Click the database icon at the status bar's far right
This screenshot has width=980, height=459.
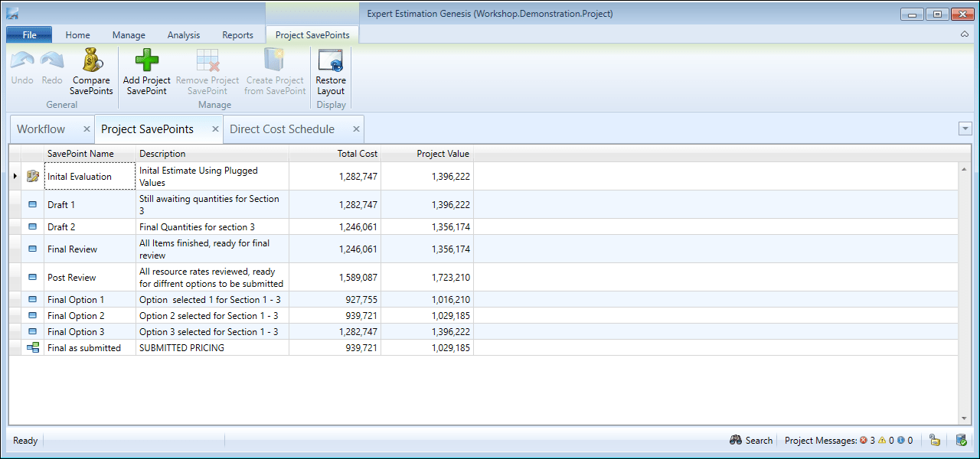(962, 440)
